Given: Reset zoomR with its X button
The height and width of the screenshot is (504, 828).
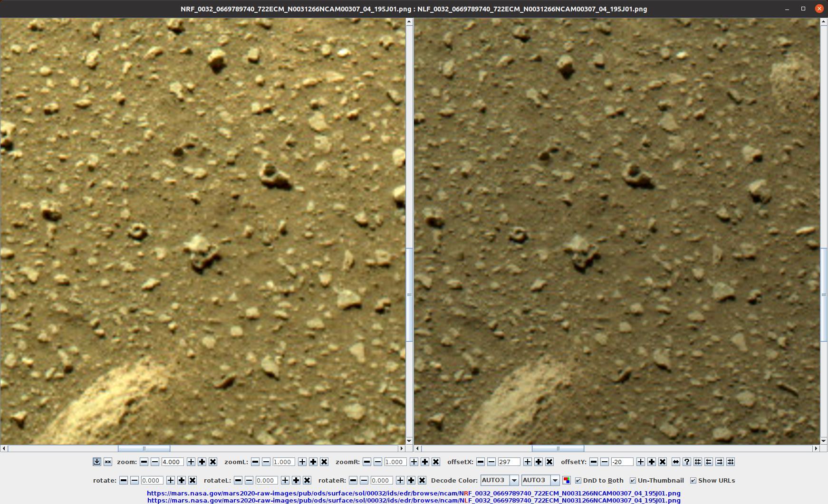Looking at the screenshot, I should coord(436,462).
